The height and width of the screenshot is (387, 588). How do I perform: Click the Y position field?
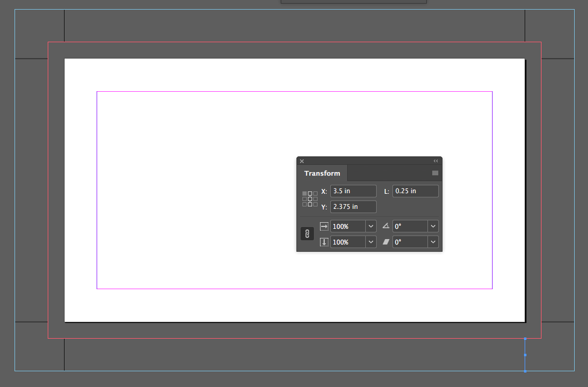(353, 206)
